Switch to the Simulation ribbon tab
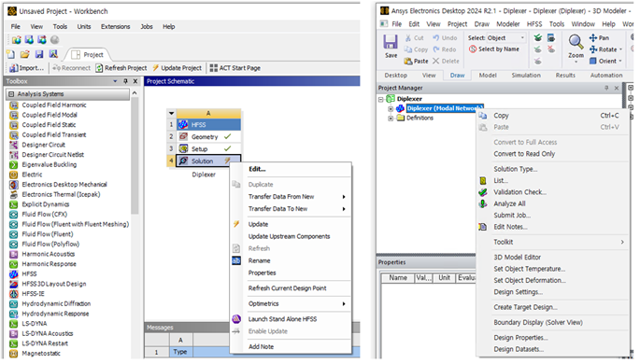This screenshot has width=640, height=364. pyautogui.click(x=526, y=76)
